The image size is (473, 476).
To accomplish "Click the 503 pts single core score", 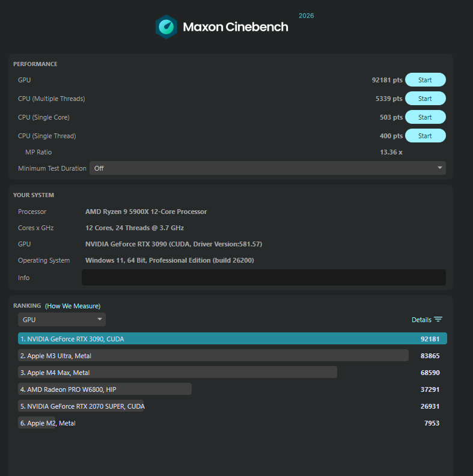I will coord(391,117).
